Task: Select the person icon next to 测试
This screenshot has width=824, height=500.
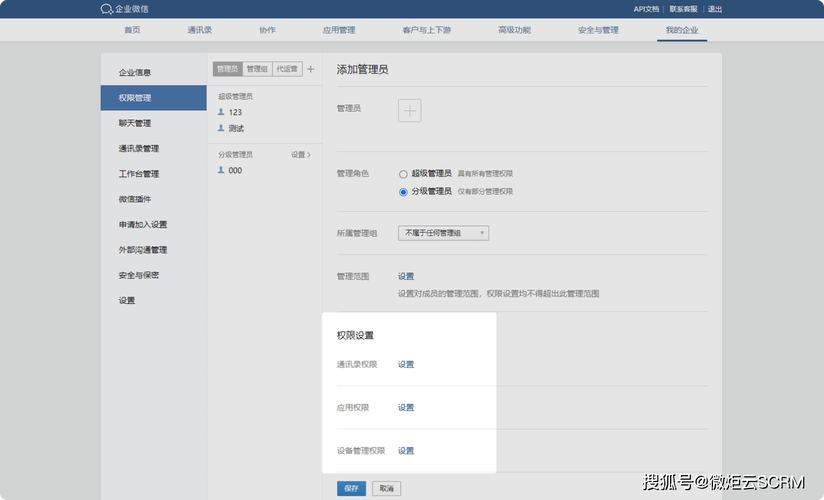Action: pos(221,128)
